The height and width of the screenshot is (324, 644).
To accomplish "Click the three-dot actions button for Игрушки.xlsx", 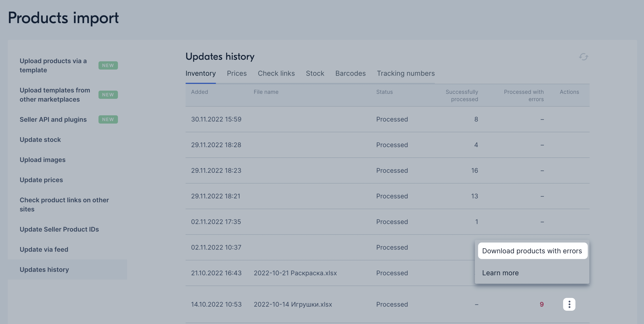I will tap(569, 304).
